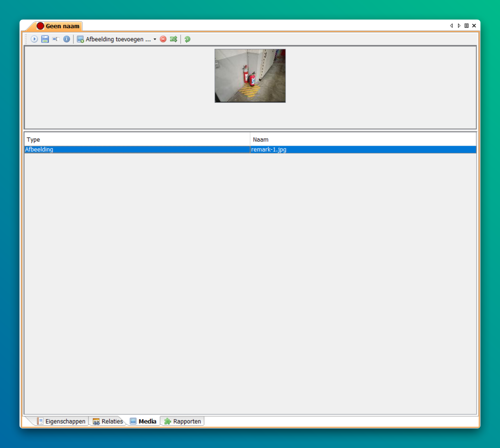This screenshot has width=500, height=448.
Task: Open the Relaties tab
Action: pos(108,421)
